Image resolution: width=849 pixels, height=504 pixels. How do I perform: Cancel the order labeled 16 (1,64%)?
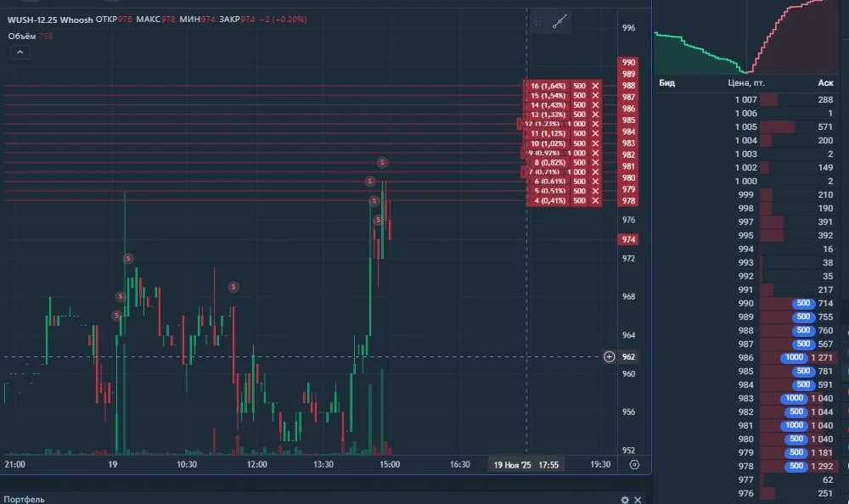595,86
